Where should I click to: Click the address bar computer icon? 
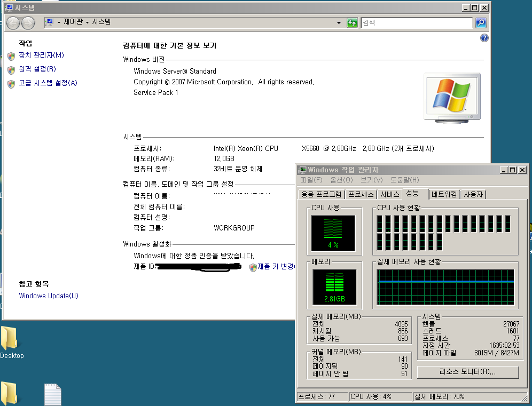point(49,22)
